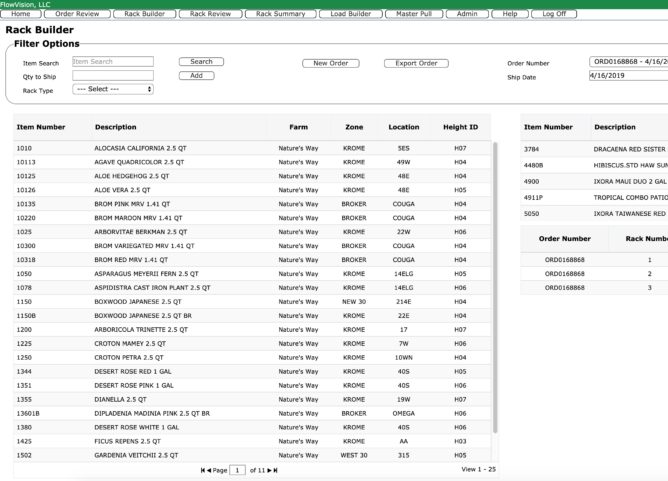Image resolution: width=668 pixels, height=481 pixels.
Task: Click the New Order button
Action: pos(331,63)
